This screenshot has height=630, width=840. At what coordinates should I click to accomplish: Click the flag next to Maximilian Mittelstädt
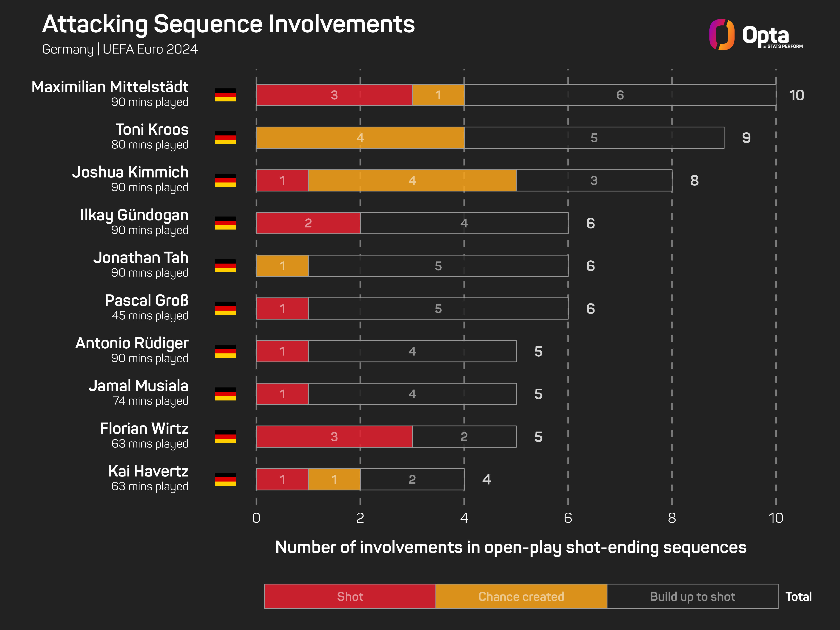pos(225,95)
